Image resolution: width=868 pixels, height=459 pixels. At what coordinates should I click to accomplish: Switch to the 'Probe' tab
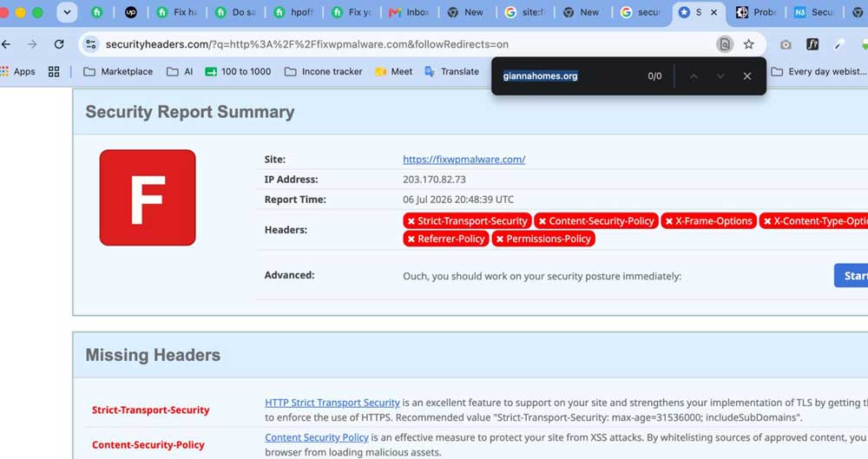(x=757, y=12)
